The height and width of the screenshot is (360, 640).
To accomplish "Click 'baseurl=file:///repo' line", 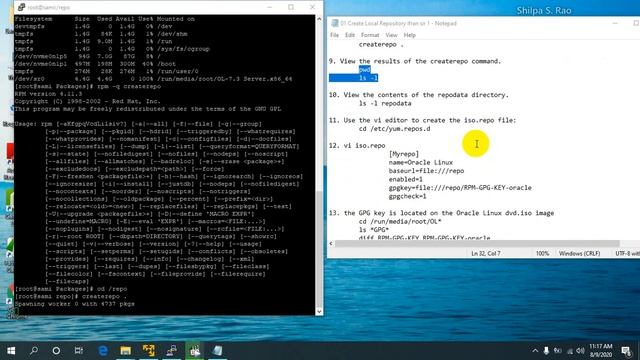I will [426, 171].
